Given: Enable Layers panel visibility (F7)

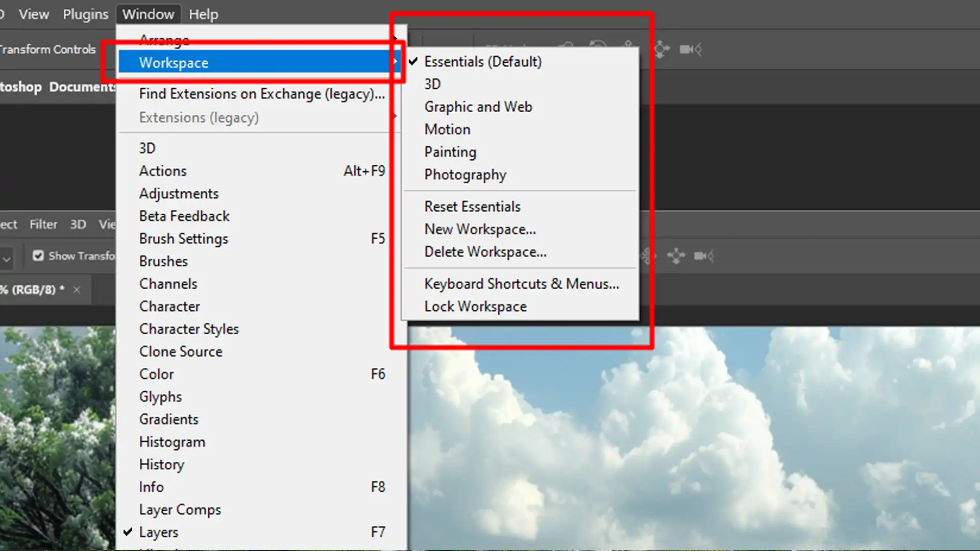Looking at the screenshot, I should pos(158,532).
